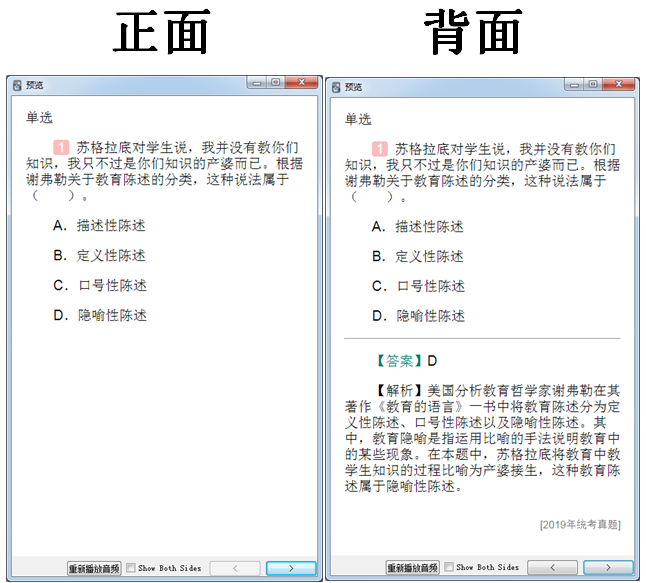
Task: Click the 单选 label in right window
Action: [358, 119]
